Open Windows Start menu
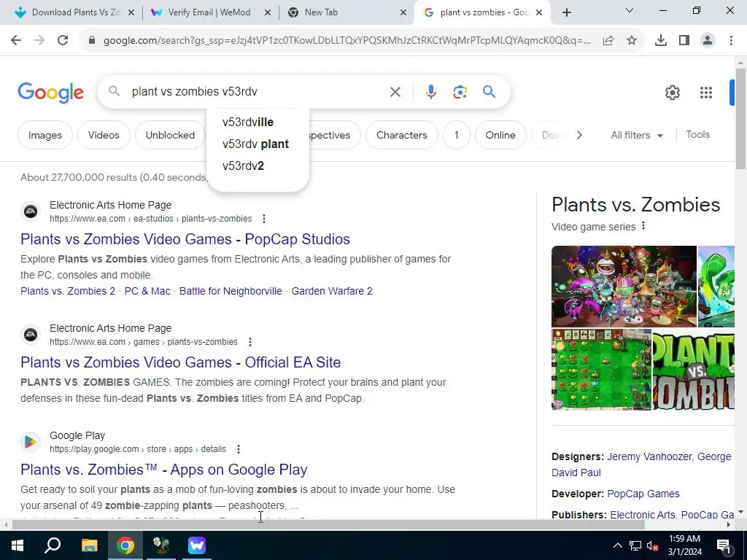This screenshot has height=560, width=747. click(18, 545)
